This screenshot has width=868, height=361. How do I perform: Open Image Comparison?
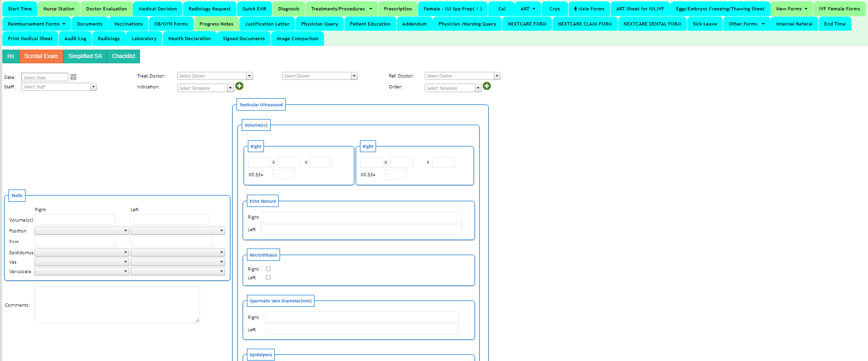click(297, 39)
